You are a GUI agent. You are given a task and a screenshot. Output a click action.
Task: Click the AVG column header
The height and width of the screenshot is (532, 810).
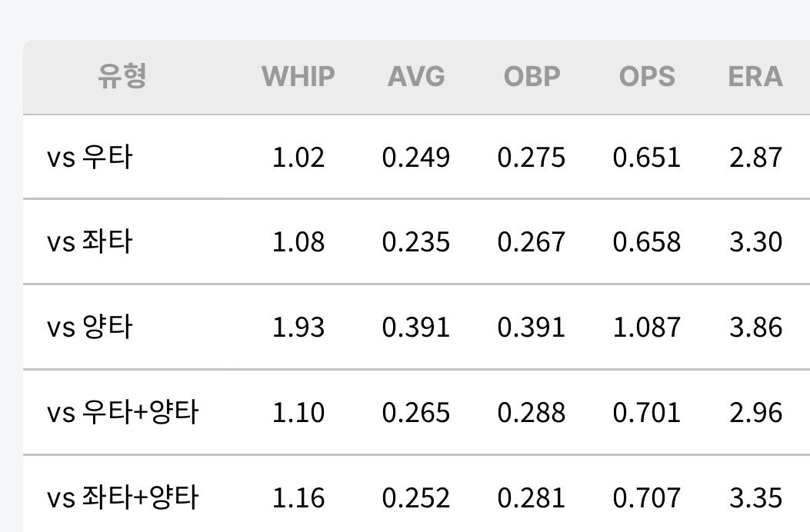[416, 76]
